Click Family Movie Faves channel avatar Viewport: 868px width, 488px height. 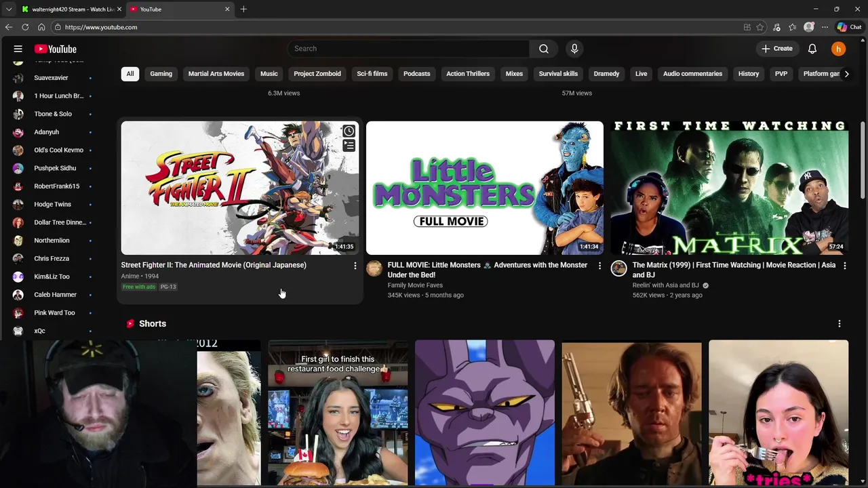click(374, 268)
